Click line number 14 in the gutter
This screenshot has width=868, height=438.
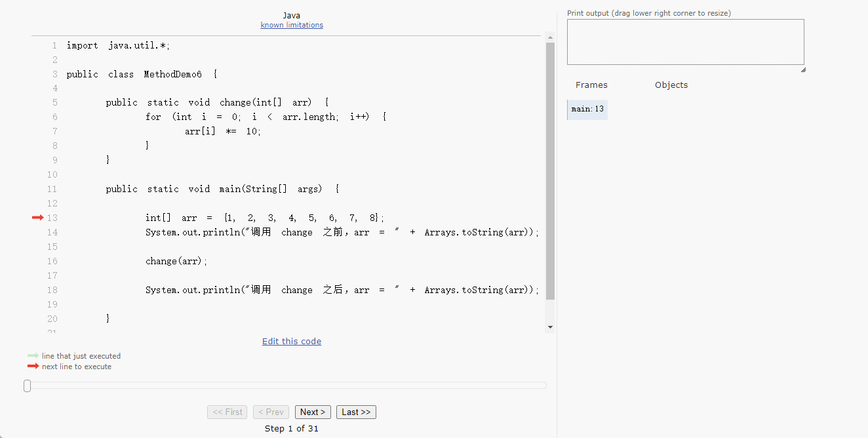(x=52, y=232)
